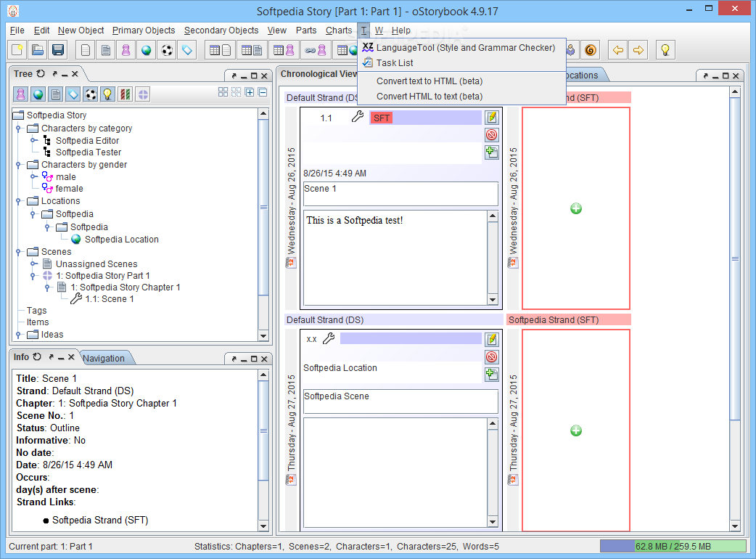
Task: Click the round arrow icon on Tree tab
Action: pyautogui.click(x=41, y=73)
